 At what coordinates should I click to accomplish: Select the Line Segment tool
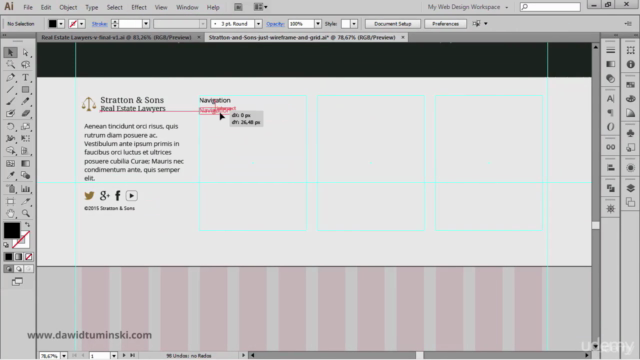[x=11, y=89]
